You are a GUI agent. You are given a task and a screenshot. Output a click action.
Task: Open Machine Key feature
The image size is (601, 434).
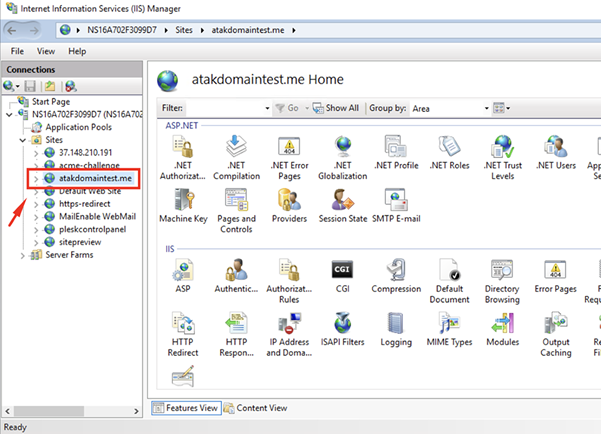pyautogui.click(x=183, y=206)
